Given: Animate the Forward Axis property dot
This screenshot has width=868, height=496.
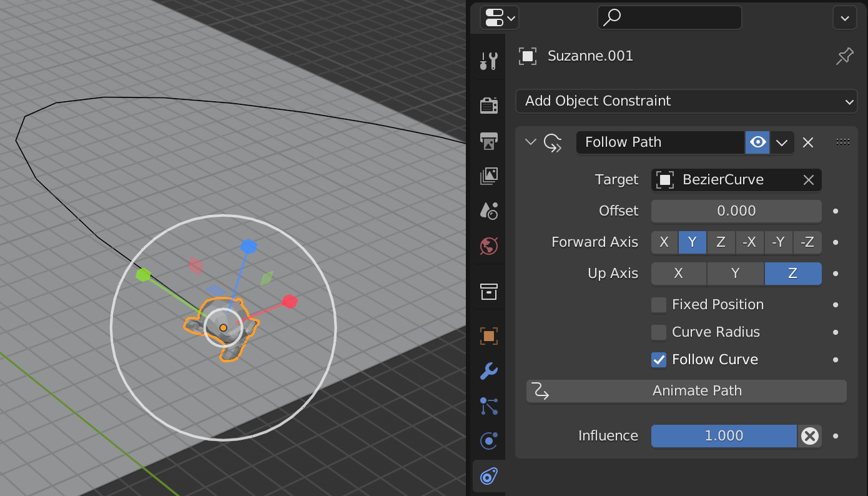Looking at the screenshot, I should [x=836, y=242].
